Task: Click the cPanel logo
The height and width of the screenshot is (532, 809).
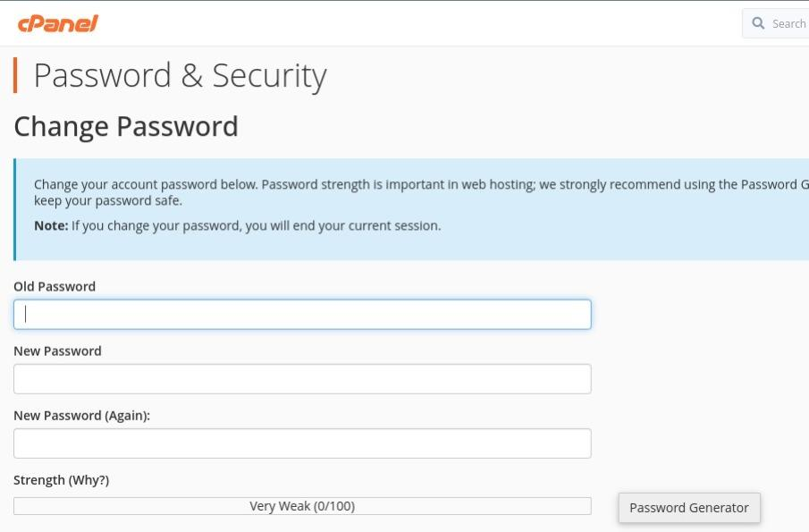Action: tap(58, 23)
